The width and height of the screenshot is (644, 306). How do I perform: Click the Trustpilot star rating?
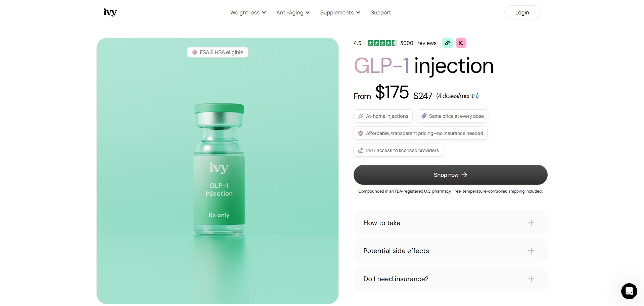pos(382,43)
